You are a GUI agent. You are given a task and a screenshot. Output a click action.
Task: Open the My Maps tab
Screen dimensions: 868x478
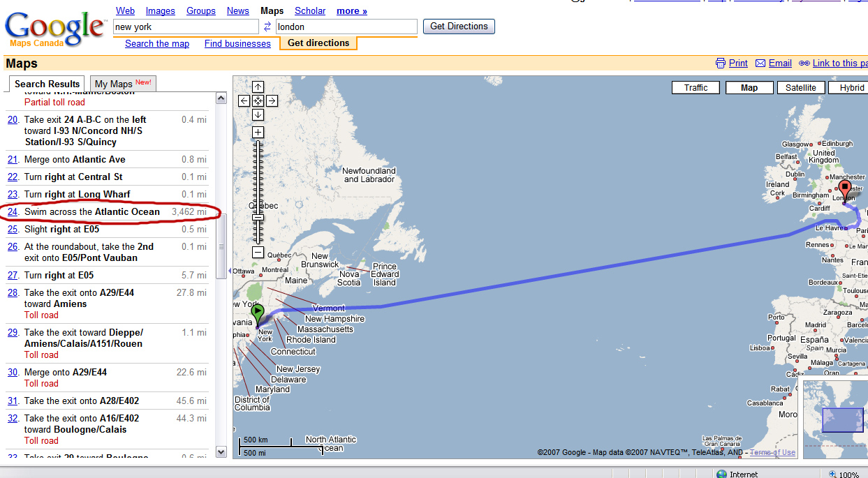(123, 84)
